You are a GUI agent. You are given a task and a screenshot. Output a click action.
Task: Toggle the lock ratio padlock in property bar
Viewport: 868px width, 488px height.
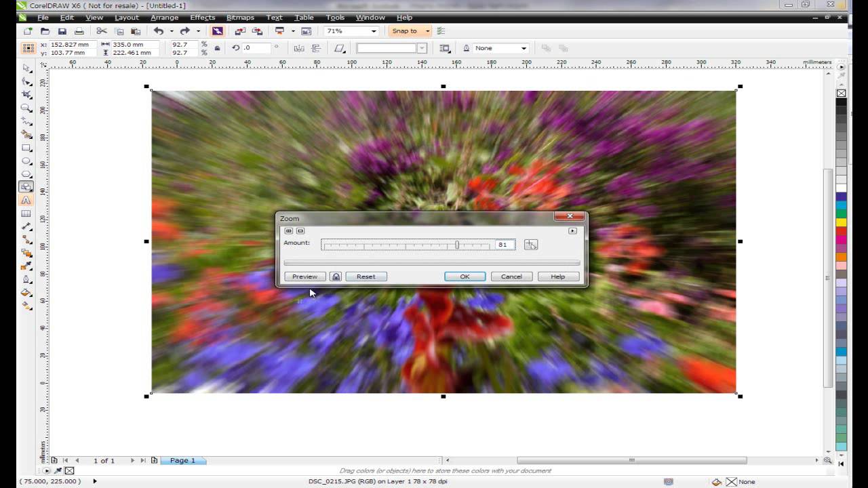pyautogui.click(x=217, y=48)
